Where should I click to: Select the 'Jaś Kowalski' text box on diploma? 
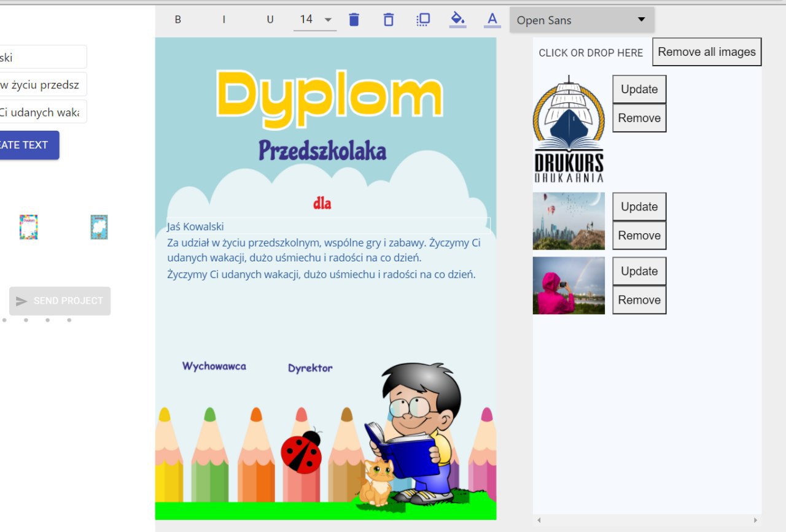click(329, 226)
